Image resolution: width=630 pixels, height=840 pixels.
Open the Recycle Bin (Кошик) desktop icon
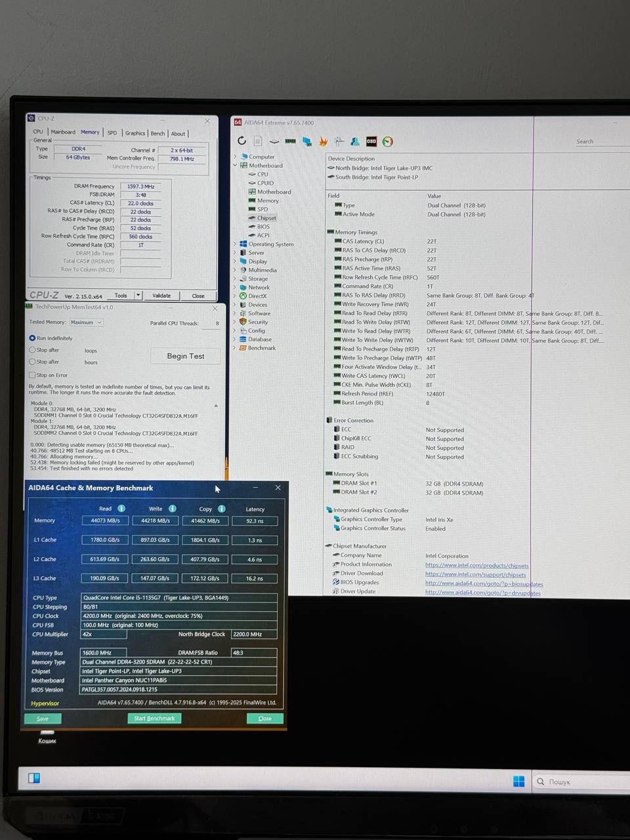click(x=47, y=736)
